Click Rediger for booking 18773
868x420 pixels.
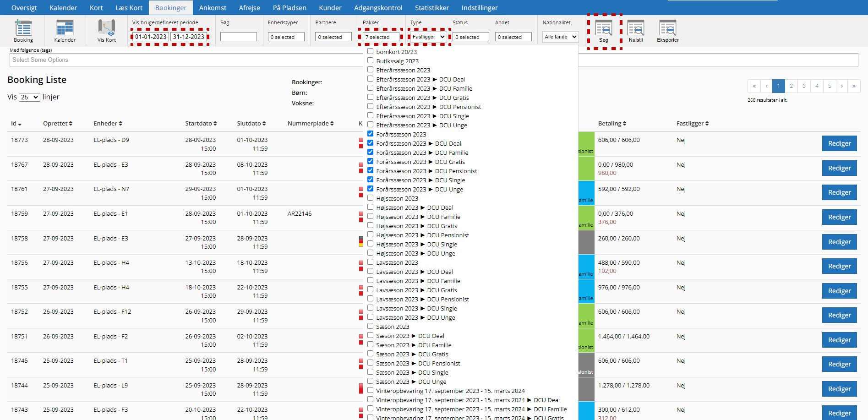pos(839,143)
